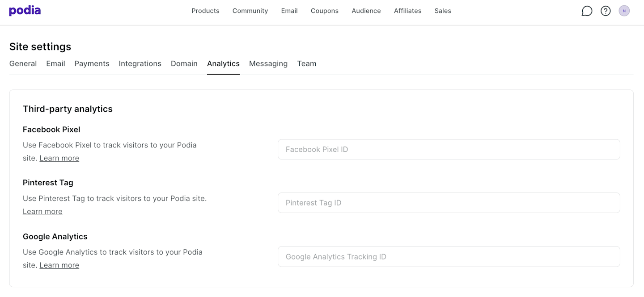Open the chat messages icon
The height and width of the screenshot is (297, 644).
point(587,11)
